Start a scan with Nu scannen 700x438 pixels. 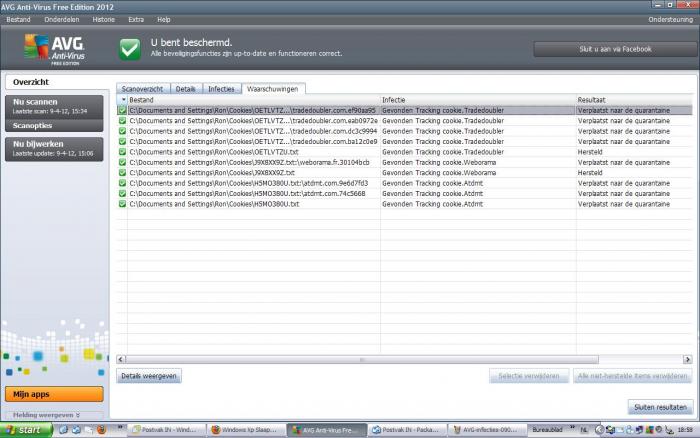[54, 106]
